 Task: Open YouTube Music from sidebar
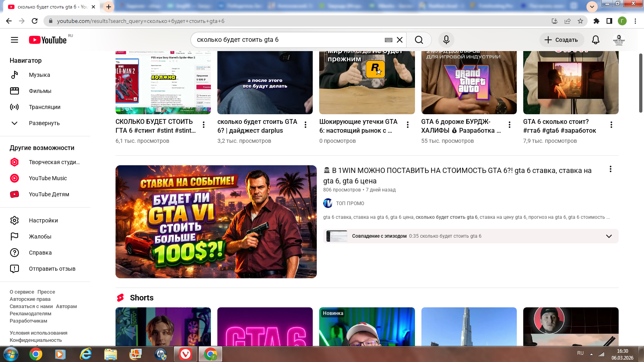click(47, 178)
